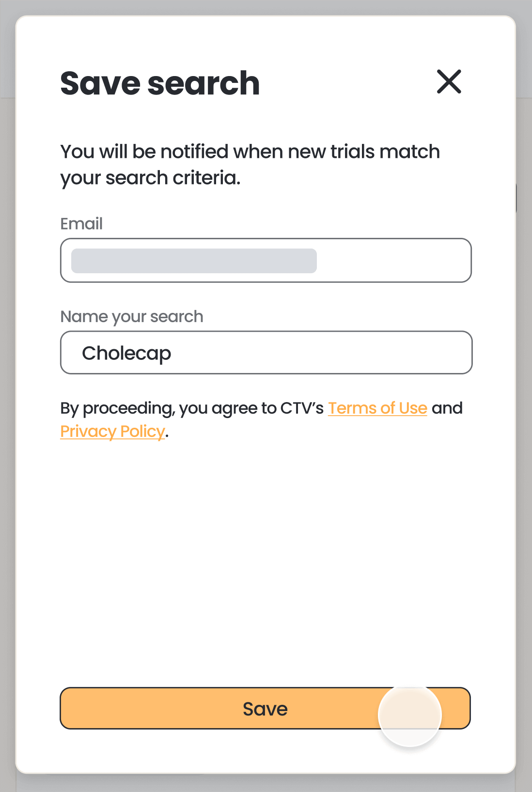This screenshot has height=792, width=532.
Task: Click the Save label text on button
Action: point(265,709)
